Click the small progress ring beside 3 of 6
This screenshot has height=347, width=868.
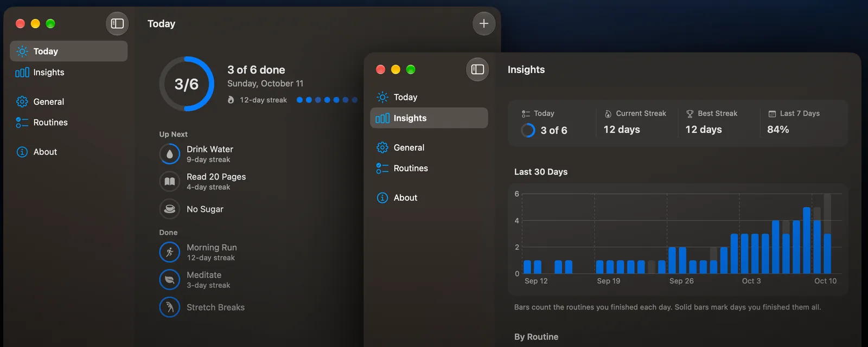[528, 130]
